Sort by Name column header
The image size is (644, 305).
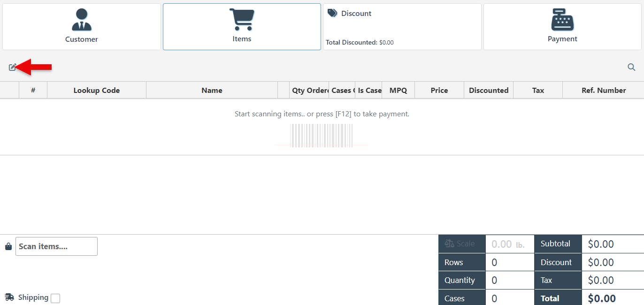tap(212, 90)
